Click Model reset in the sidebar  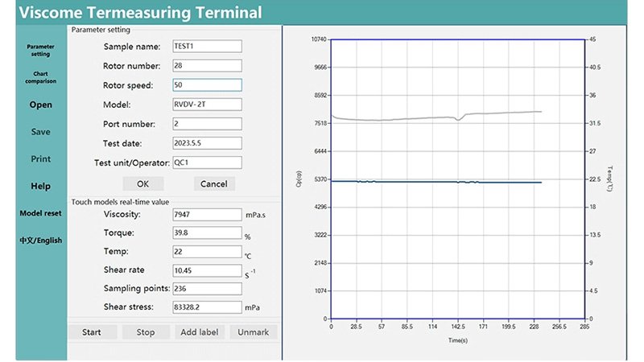click(x=40, y=213)
